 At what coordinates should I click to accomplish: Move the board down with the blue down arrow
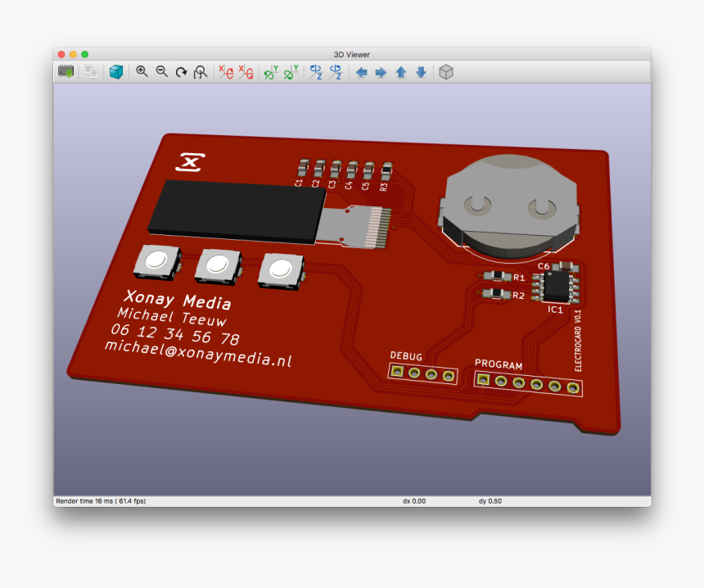click(421, 72)
